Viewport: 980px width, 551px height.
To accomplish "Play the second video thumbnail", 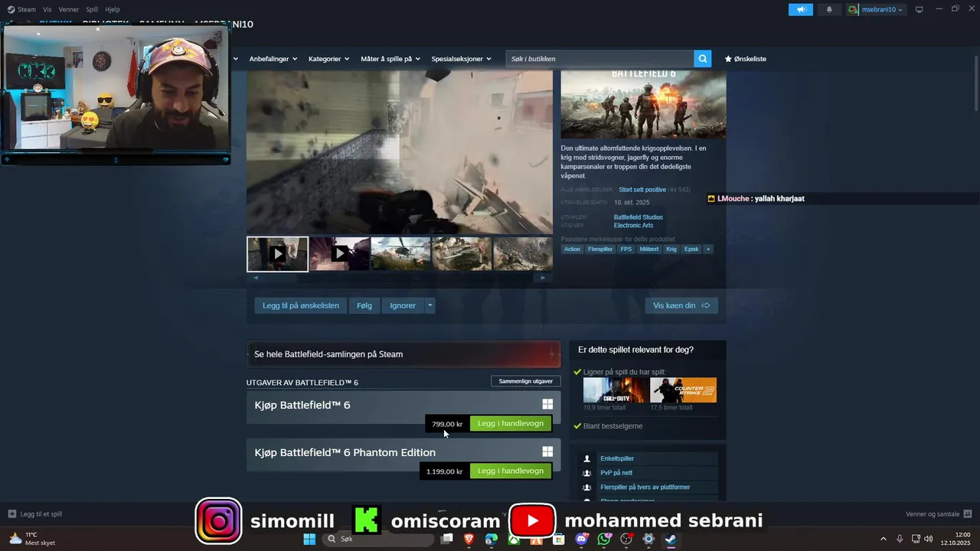I will coord(340,253).
